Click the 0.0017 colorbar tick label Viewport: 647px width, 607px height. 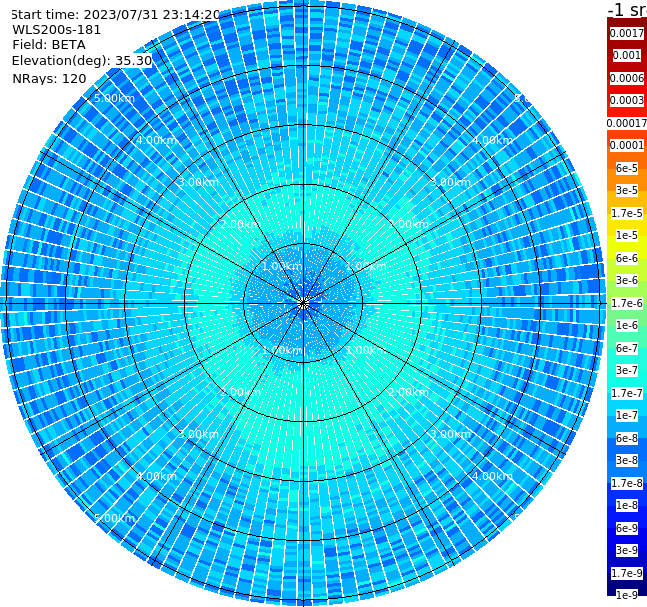point(627,33)
